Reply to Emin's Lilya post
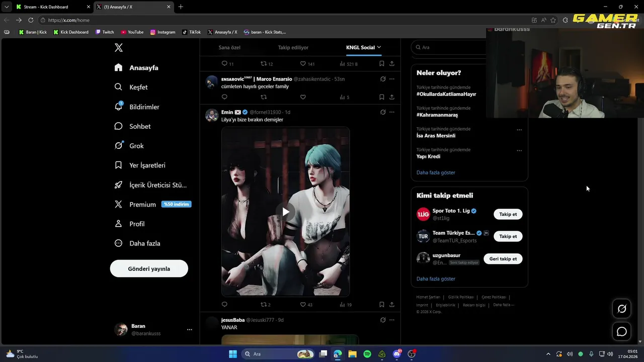 coord(224,305)
